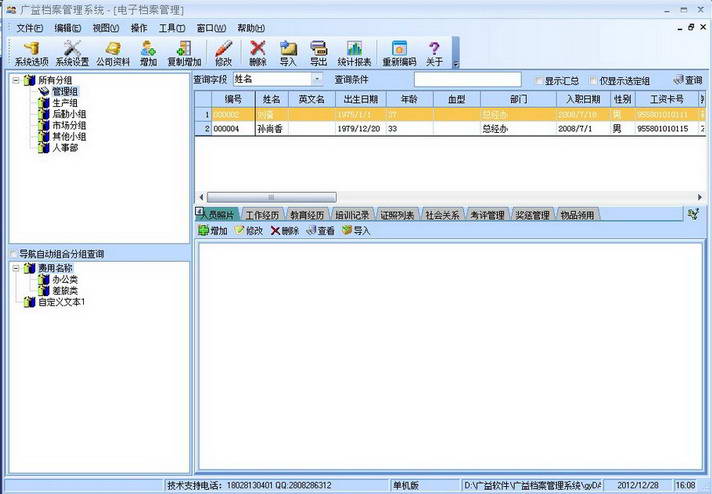This screenshot has height=494, width=712.
Task: Click 编号 column header
Action: [233, 99]
